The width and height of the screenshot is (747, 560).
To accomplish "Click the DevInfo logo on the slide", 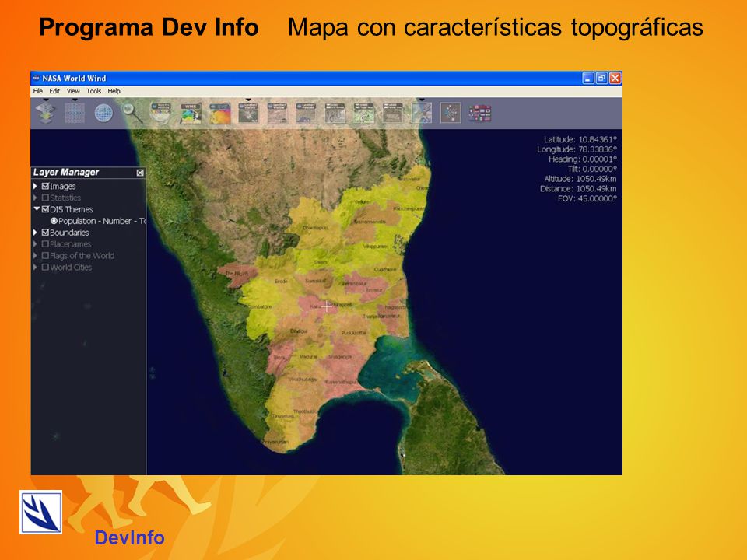I will 41,512.
